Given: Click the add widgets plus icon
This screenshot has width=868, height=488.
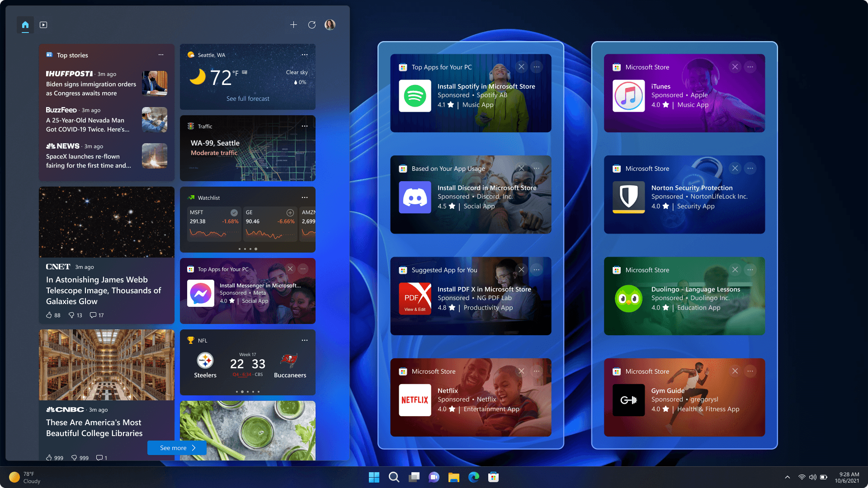Looking at the screenshot, I should tap(293, 25).
